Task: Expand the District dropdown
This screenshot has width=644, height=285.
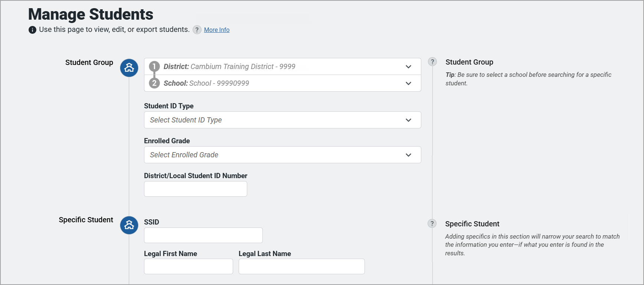Action: [x=408, y=67]
